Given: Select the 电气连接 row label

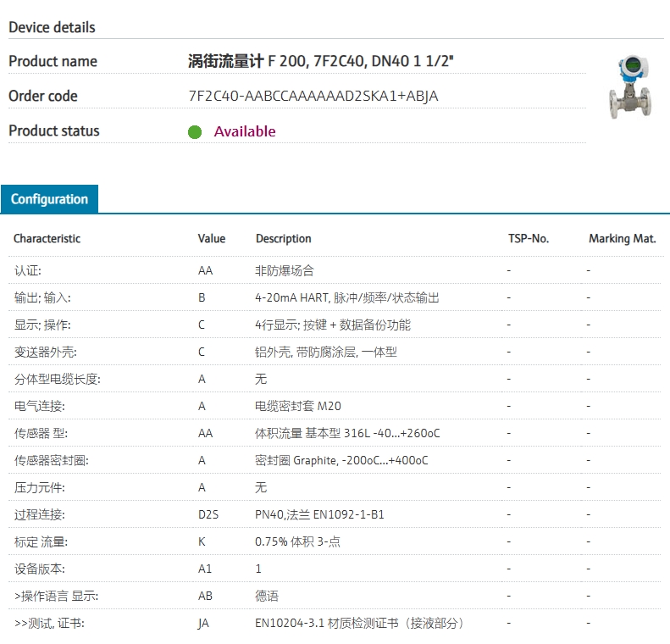Looking at the screenshot, I should coord(39,406).
